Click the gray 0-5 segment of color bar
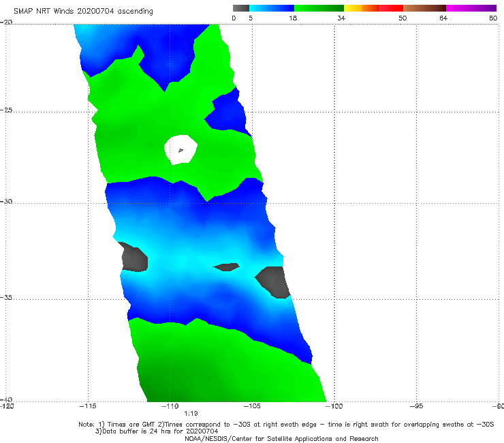The height and width of the screenshot is (443, 504). point(241,8)
